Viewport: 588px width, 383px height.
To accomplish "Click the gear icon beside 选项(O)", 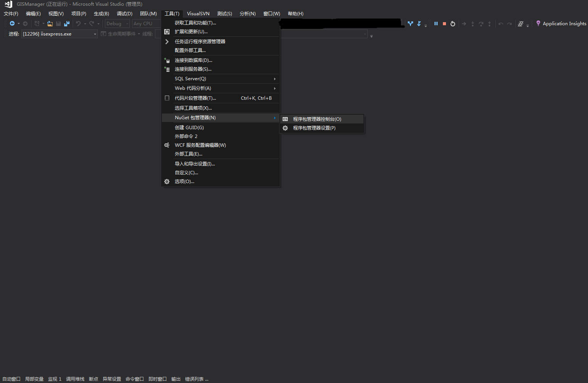I will [x=167, y=182].
